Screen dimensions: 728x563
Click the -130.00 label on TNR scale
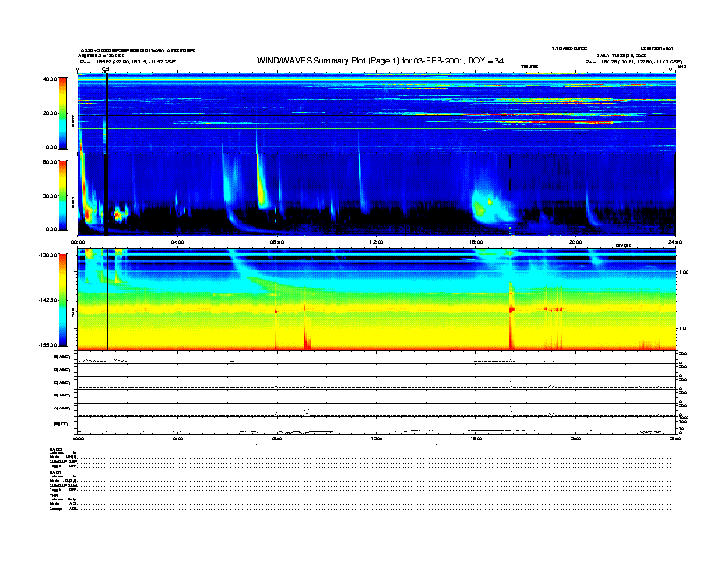[x=49, y=255]
